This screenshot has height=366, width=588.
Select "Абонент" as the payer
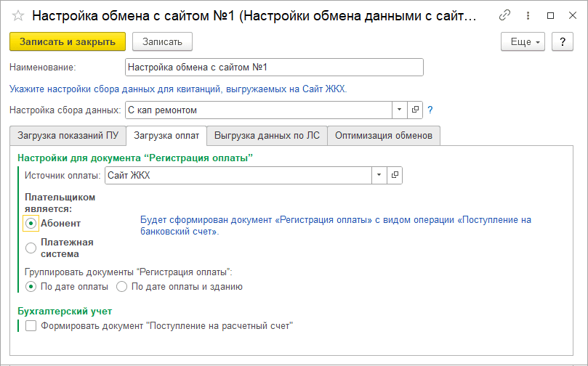pyautogui.click(x=31, y=224)
